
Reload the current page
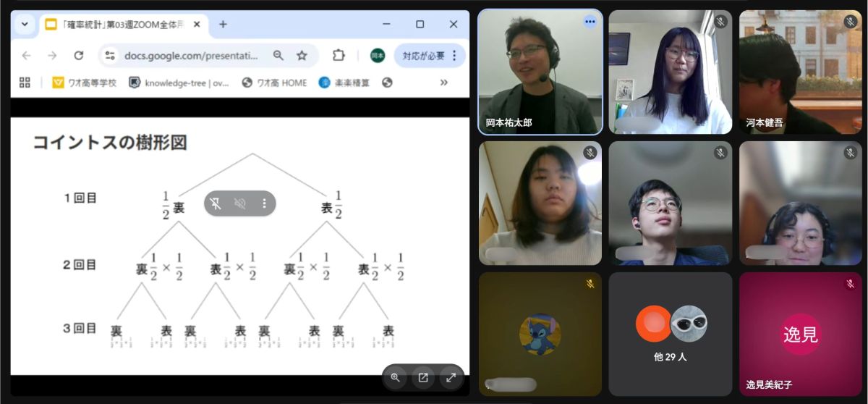click(x=79, y=56)
